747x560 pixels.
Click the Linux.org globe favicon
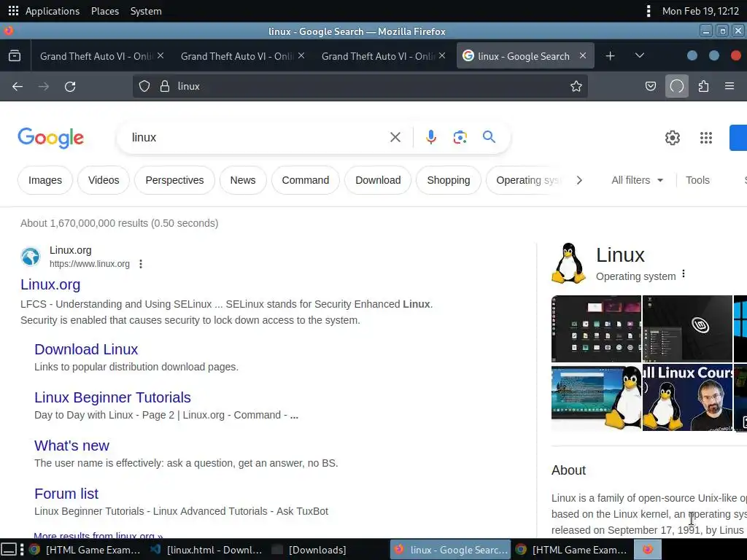(x=31, y=257)
